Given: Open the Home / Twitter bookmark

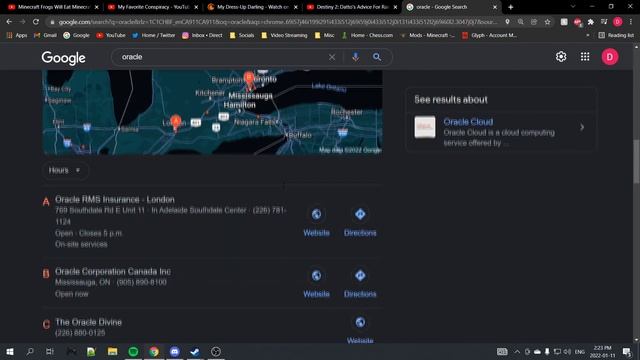Looking at the screenshot, I should point(153,36).
